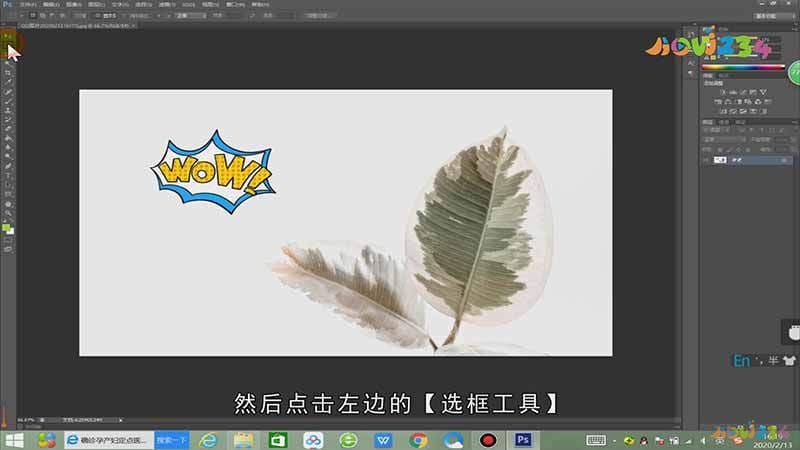Image resolution: width=800 pixels, height=450 pixels.
Task: Click the red screen-recorder taskbar icon
Action: [x=488, y=440]
